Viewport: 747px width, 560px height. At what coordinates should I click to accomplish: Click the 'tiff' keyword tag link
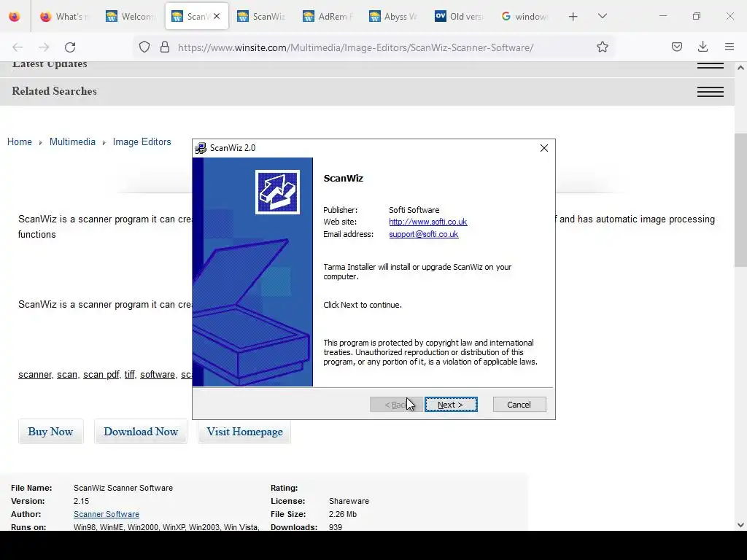(x=130, y=375)
